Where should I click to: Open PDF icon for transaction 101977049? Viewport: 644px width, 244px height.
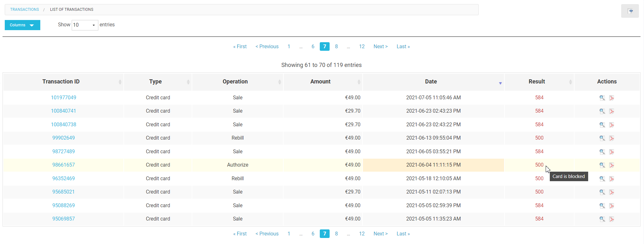pyautogui.click(x=612, y=98)
